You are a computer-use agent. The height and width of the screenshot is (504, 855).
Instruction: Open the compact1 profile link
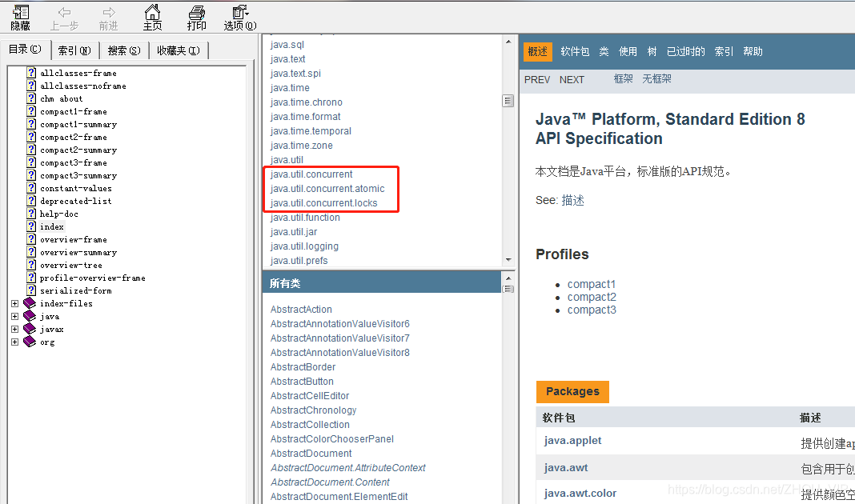(x=591, y=284)
